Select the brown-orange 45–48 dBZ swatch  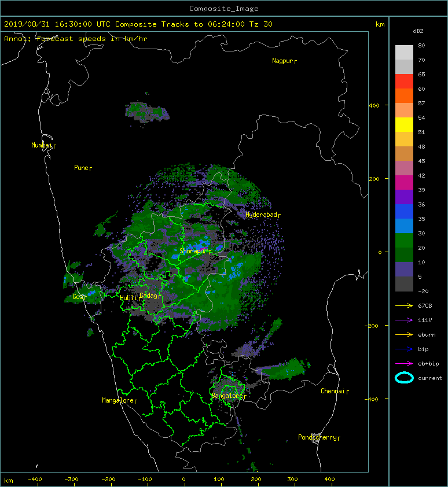click(404, 153)
